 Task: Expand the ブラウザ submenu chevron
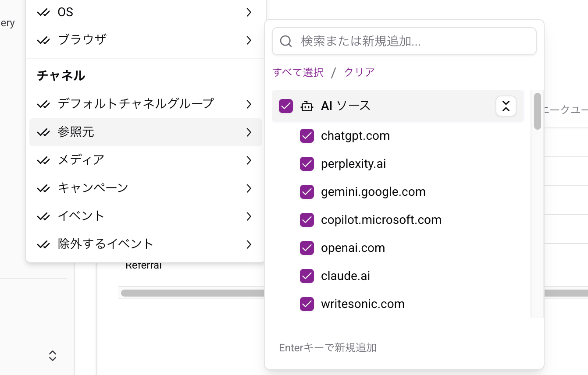pos(249,40)
